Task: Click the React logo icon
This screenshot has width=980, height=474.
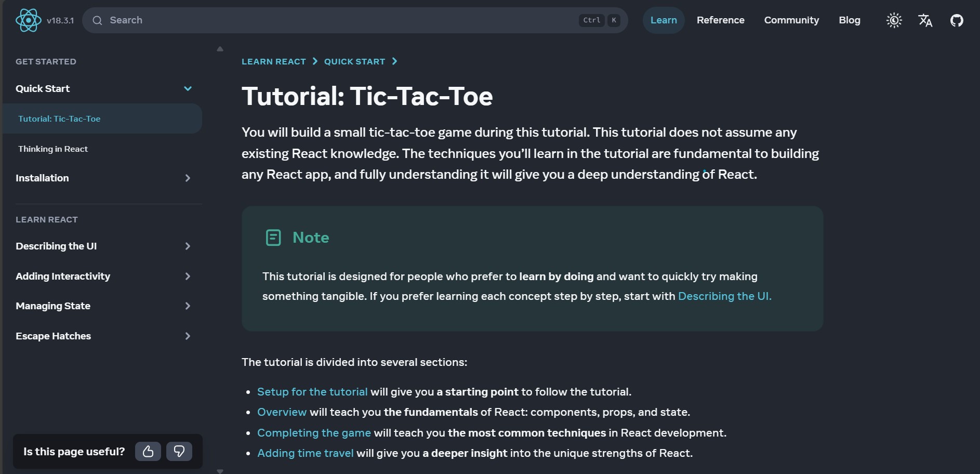Action: point(28,20)
